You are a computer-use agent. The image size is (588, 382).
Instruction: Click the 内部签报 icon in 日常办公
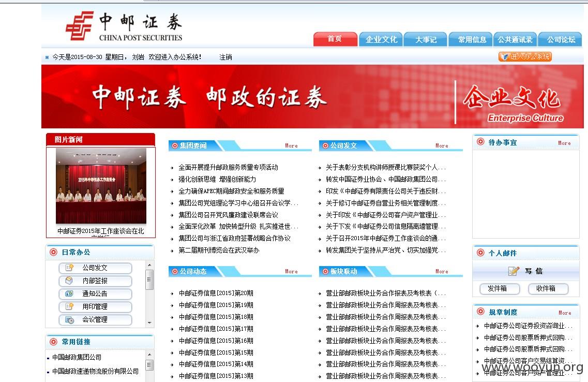69,281
